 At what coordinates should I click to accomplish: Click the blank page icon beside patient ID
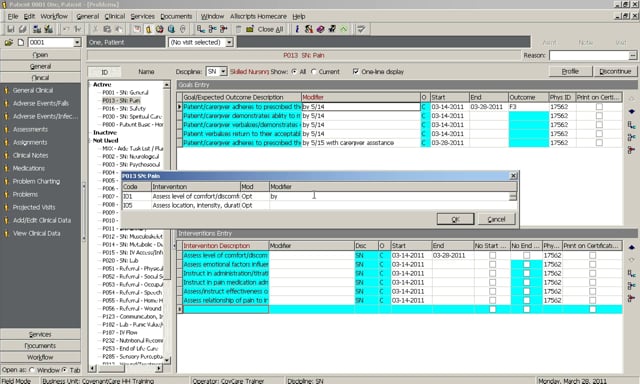pos(20,42)
